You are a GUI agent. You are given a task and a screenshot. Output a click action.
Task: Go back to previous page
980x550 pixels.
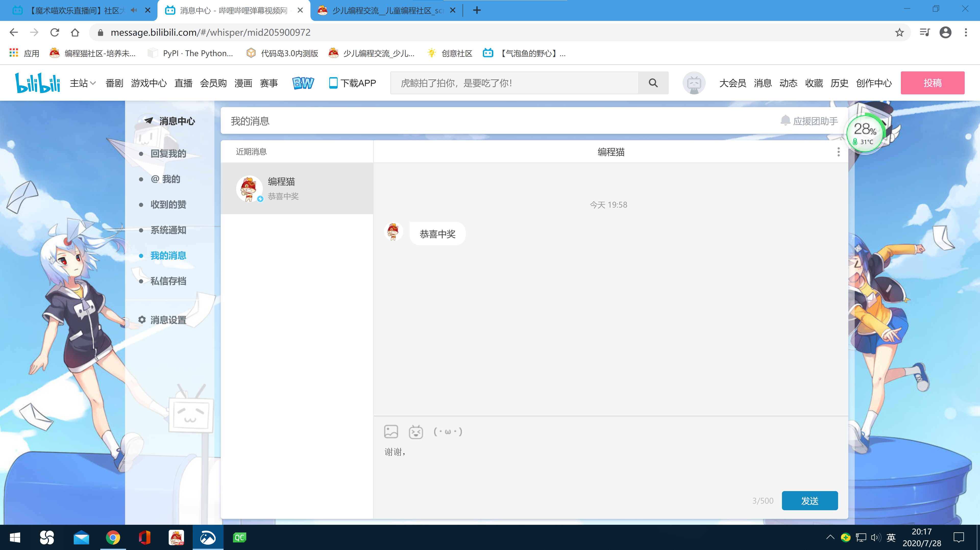click(x=14, y=32)
